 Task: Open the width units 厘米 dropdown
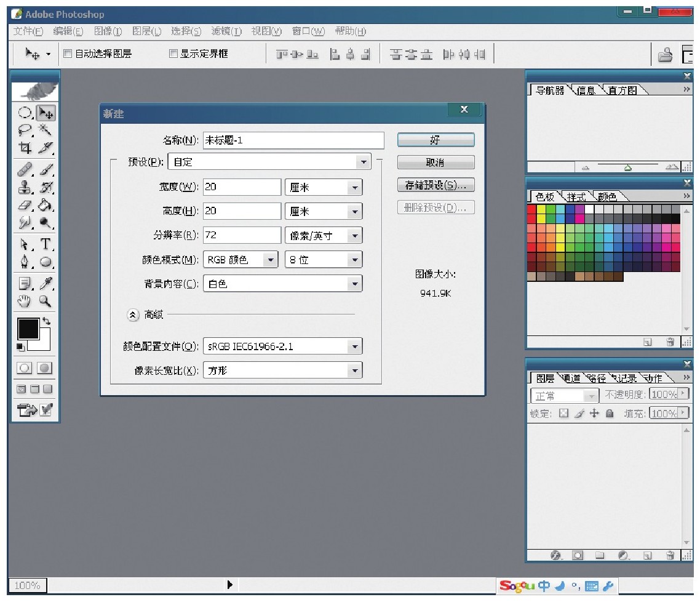click(x=324, y=187)
